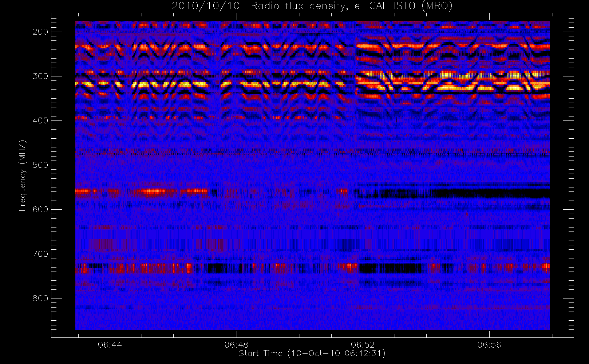The image size is (589, 364).
Task: Click the 300 frequency tick label
Action: pyautogui.click(x=40, y=76)
